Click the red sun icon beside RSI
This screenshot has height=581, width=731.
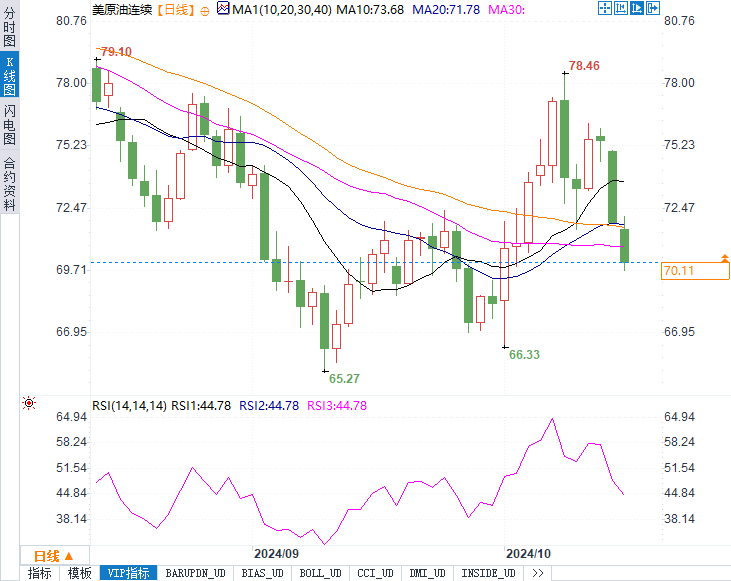[x=28, y=403]
